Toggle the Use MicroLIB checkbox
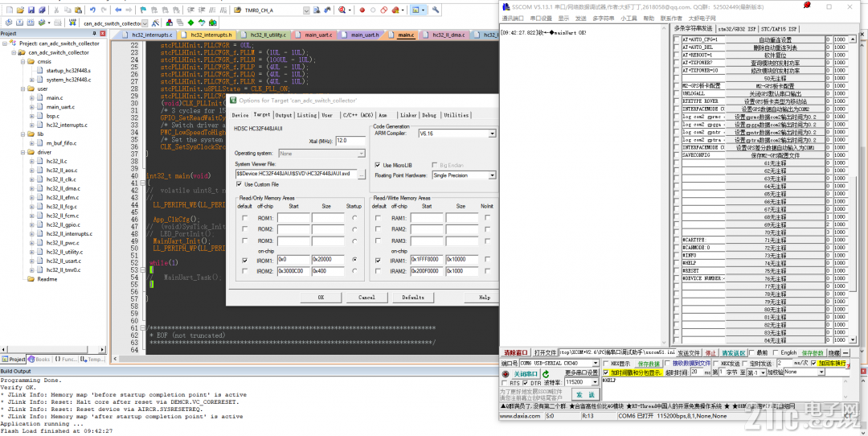 (x=378, y=165)
